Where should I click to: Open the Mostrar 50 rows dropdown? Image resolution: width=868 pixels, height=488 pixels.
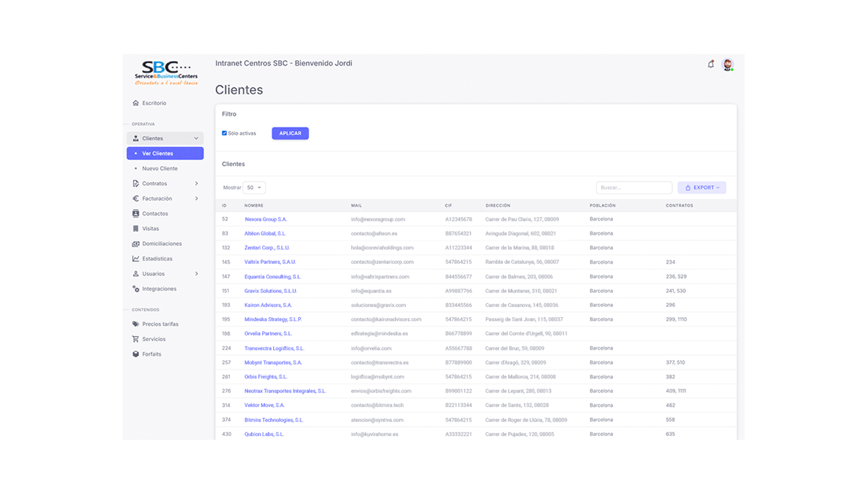254,187
